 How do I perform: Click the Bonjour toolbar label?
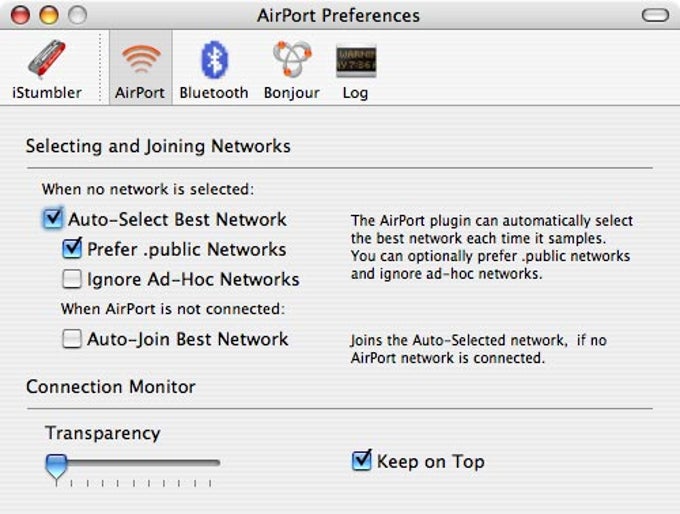click(291, 93)
